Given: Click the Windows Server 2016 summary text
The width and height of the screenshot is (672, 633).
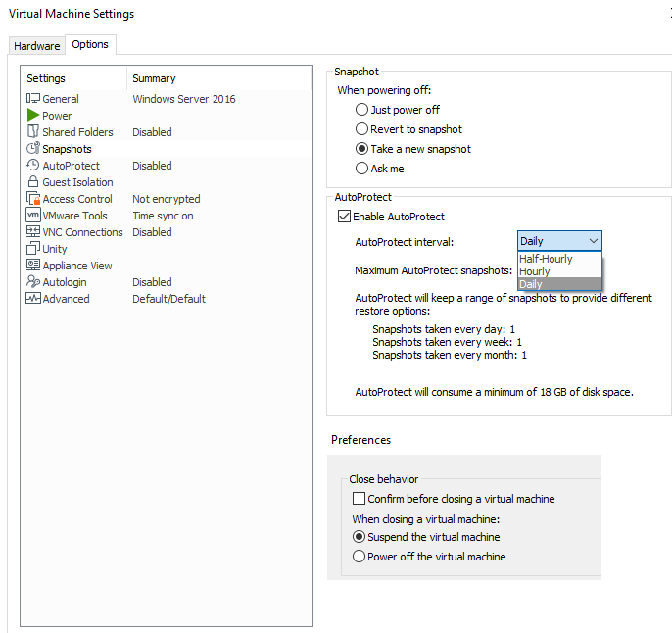Looking at the screenshot, I should click(x=184, y=99).
